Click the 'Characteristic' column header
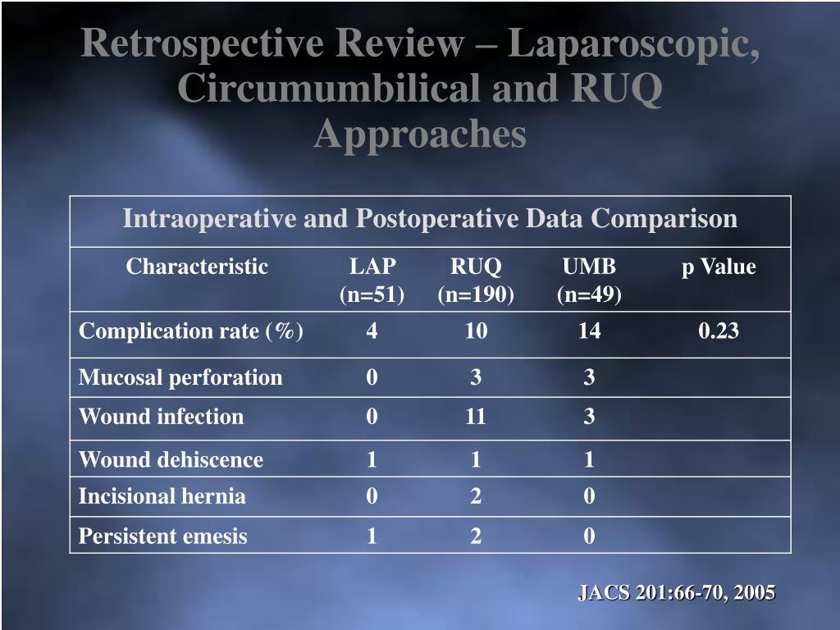Image resolution: width=840 pixels, height=630 pixels. (x=197, y=267)
